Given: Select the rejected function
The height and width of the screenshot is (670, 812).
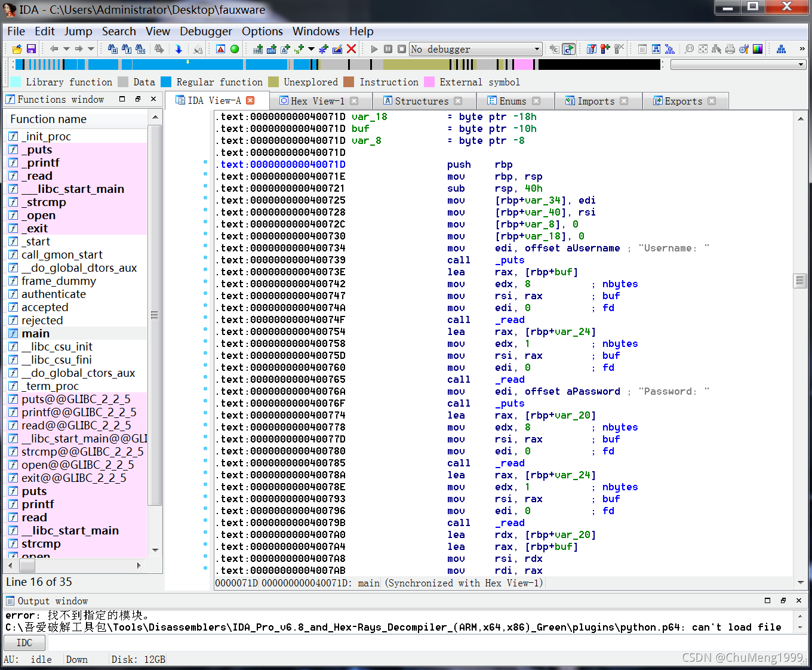Looking at the screenshot, I should pyautogui.click(x=42, y=320).
